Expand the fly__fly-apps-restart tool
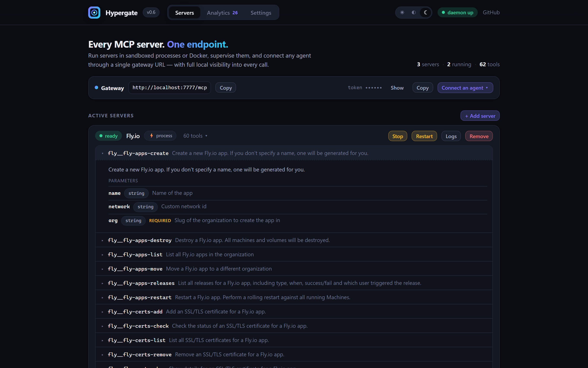Image resolution: width=588 pixels, height=368 pixels. pyautogui.click(x=294, y=297)
